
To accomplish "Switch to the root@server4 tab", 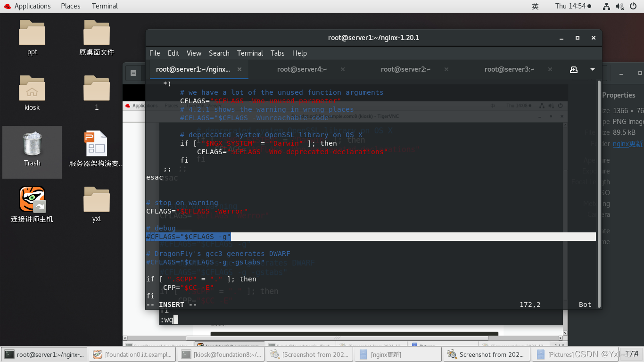I will pyautogui.click(x=302, y=69).
